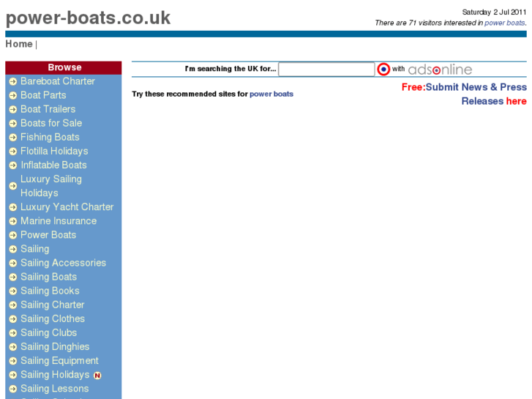Open the Boats for Sale category
532x399 pixels.
[51, 123]
